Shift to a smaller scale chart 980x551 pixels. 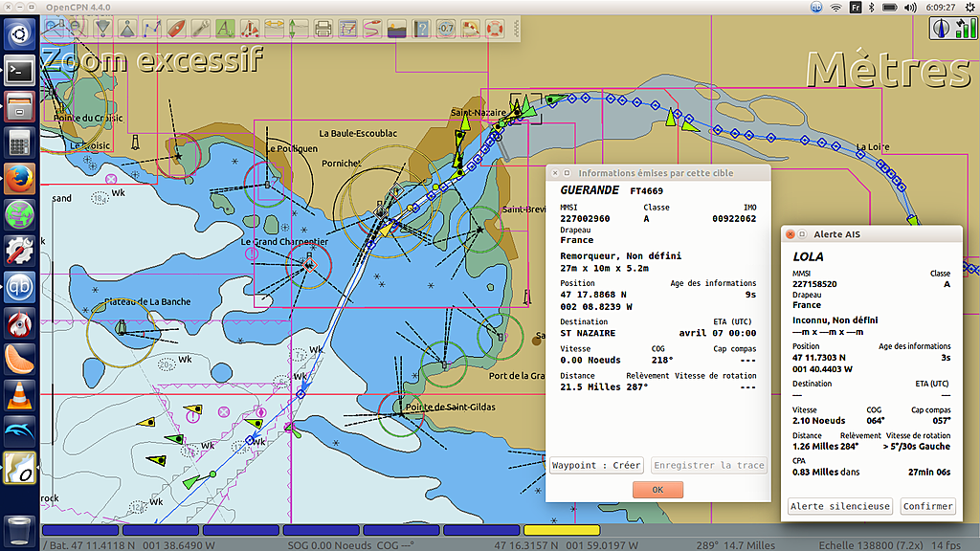pos(127,28)
